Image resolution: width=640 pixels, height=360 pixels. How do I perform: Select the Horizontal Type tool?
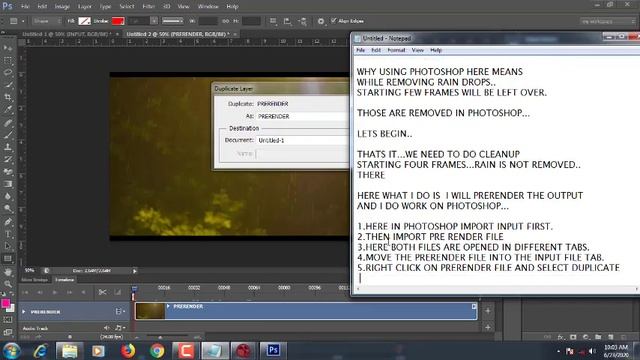[7, 234]
